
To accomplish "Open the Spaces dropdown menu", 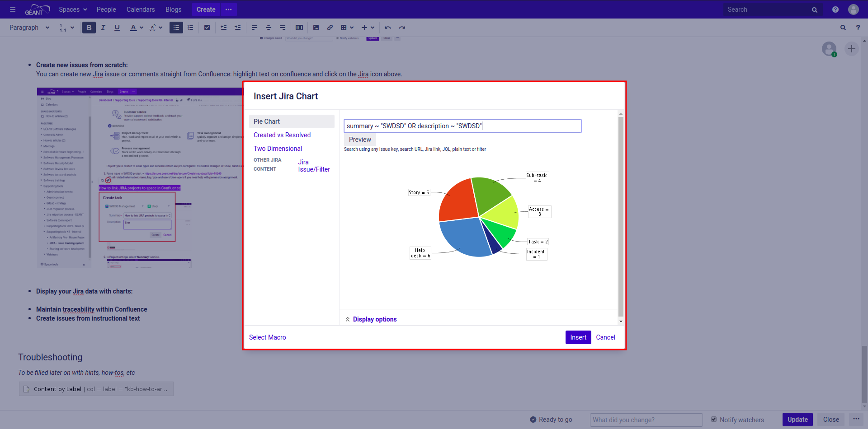I will point(73,9).
